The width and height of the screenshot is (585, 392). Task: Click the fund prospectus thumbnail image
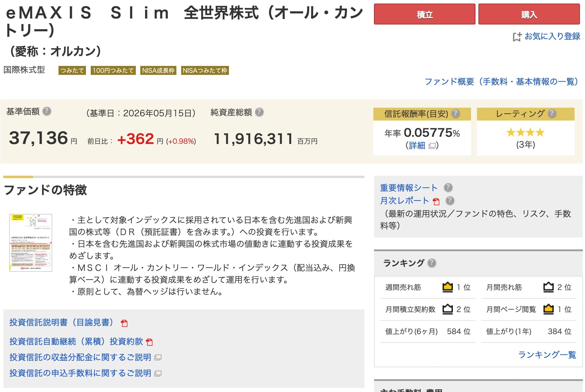[x=31, y=243]
